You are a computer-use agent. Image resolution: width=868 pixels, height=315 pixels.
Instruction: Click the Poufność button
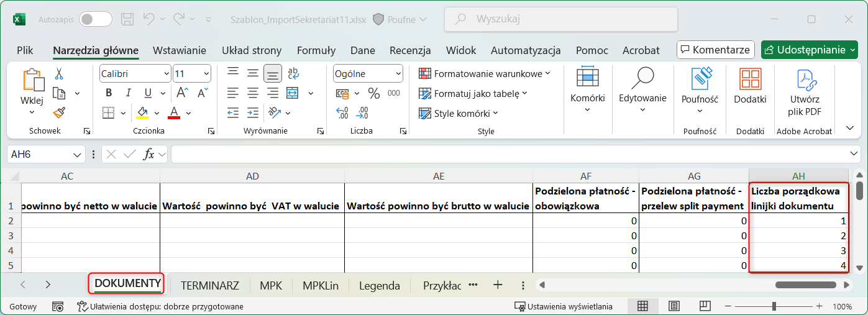tap(700, 91)
